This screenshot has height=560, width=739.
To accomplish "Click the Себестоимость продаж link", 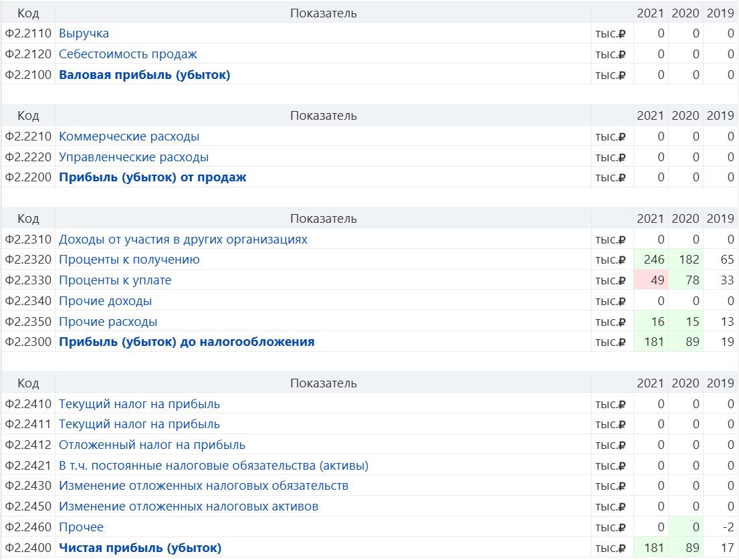I will [x=128, y=54].
